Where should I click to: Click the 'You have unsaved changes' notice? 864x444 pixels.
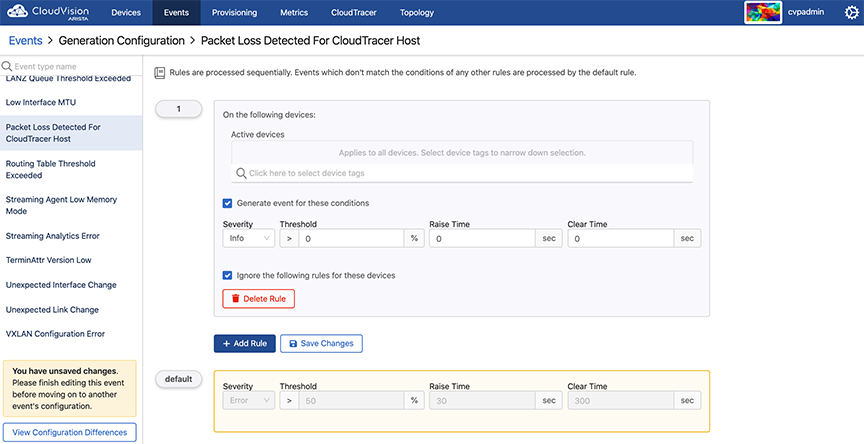(x=69, y=388)
